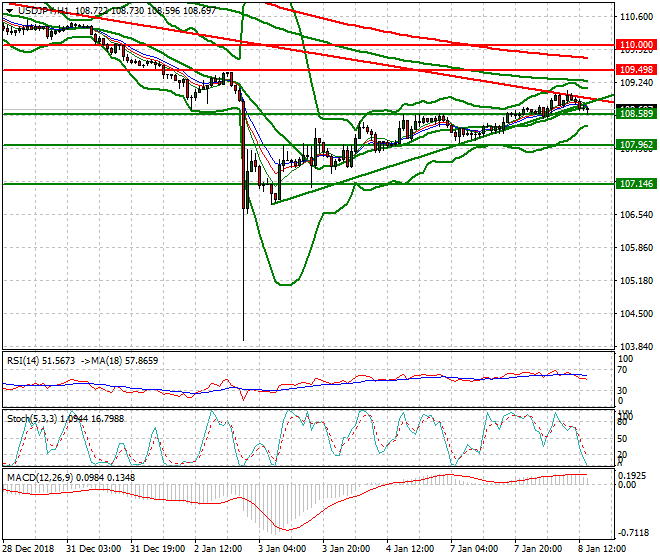Click the green 107.146 price level label
This screenshot has height=560, width=660.
coord(636,184)
